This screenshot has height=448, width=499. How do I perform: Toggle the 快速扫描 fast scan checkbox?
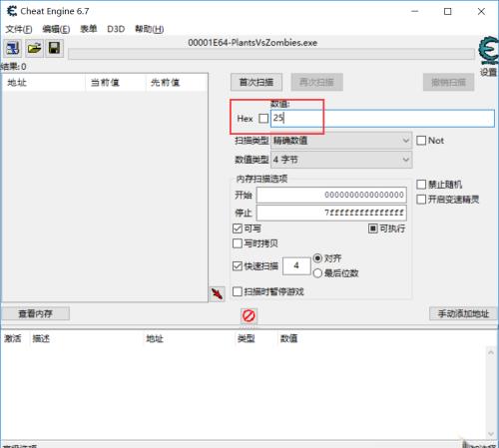point(238,266)
